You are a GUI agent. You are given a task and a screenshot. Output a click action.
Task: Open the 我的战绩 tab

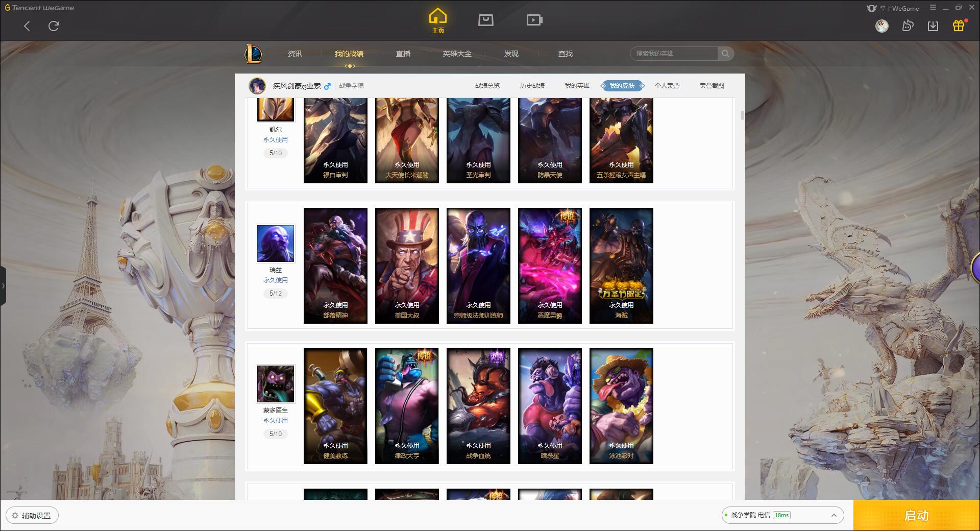[x=349, y=54]
